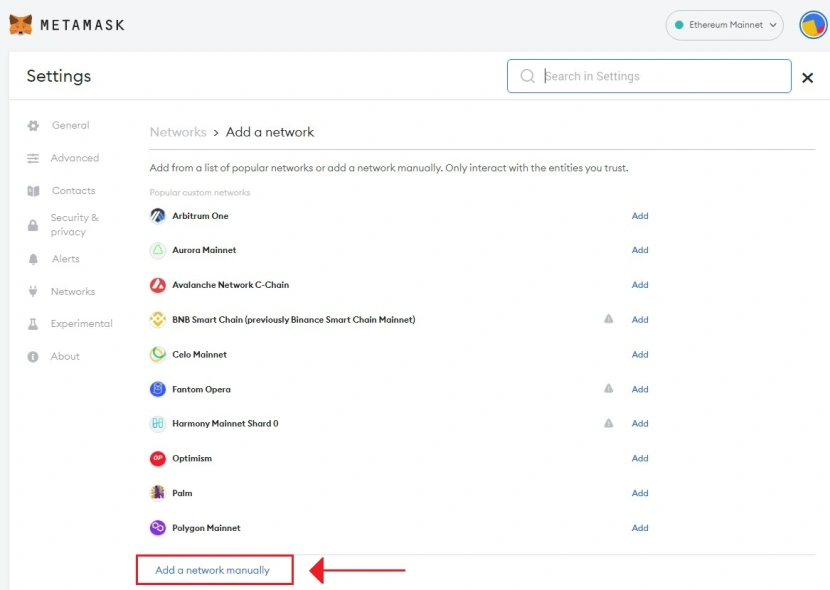Image resolution: width=830 pixels, height=590 pixels.
Task: Click the Polygon Mainnet network name
Action: point(206,528)
